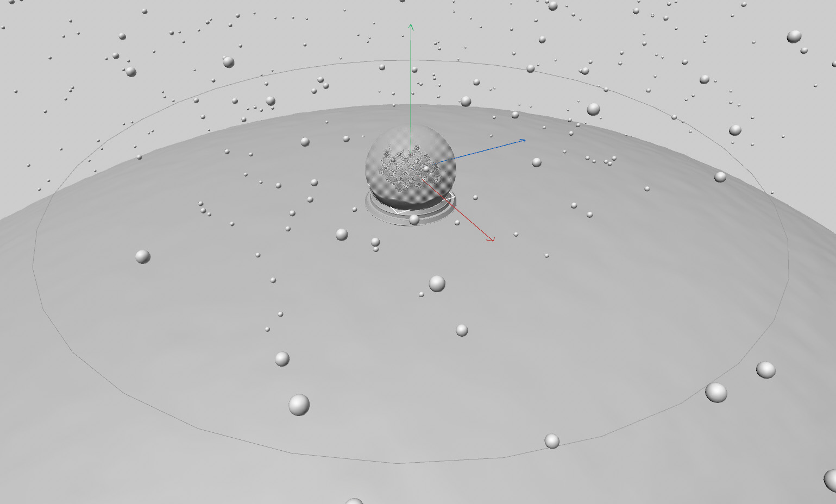Select the rightmost sphere of the lower-right pair
This screenshot has height=504, width=836.
pyautogui.click(x=765, y=370)
